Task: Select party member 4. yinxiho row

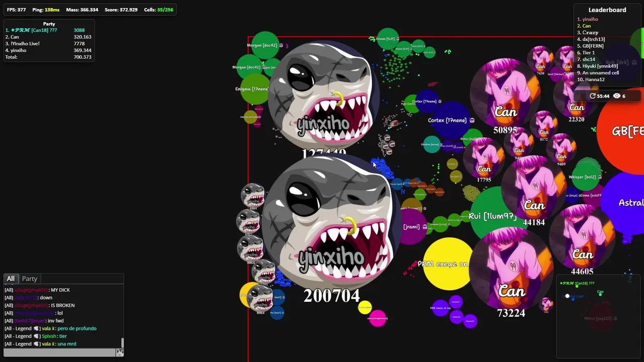Action: 49,50
